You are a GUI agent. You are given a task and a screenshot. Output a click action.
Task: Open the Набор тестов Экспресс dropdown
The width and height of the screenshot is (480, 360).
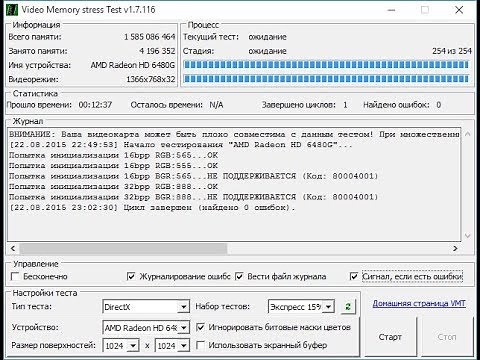(x=328, y=307)
